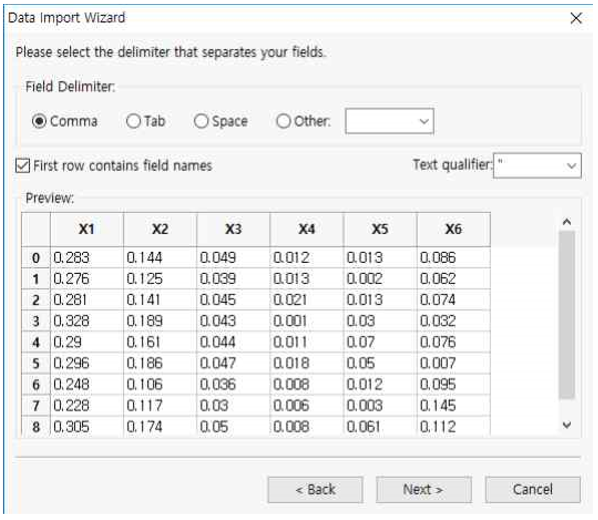Select the X1 column header
Image resolution: width=598 pixels, height=520 pixels.
coord(87,229)
